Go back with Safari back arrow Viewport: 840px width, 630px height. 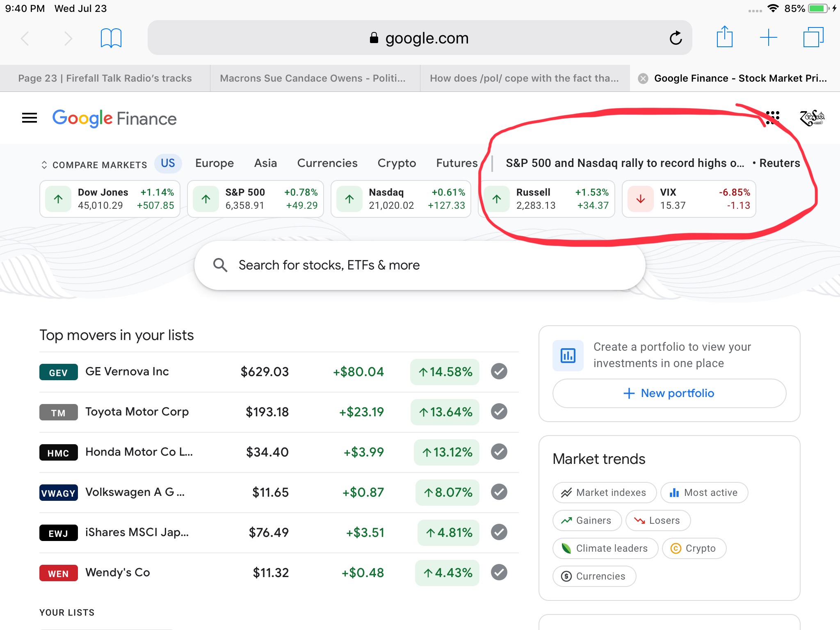click(25, 39)
